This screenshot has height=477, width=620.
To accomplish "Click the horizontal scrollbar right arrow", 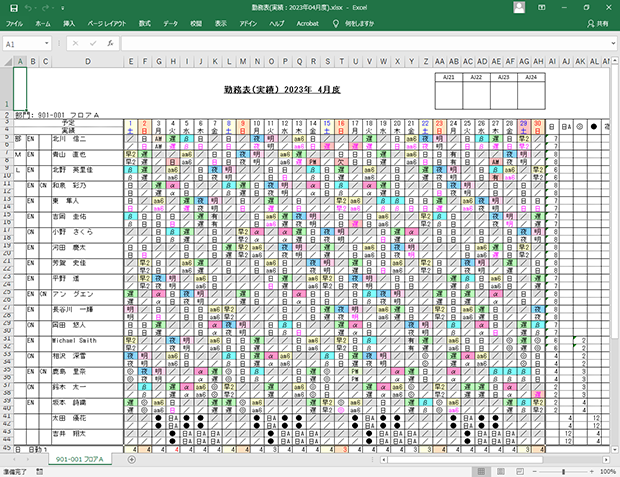I will (606, 460).
